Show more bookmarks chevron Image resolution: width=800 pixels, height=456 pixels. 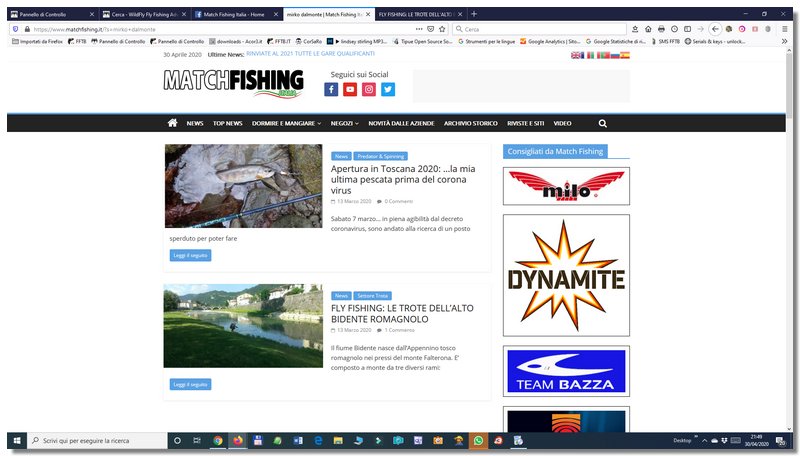click(785, 41)
